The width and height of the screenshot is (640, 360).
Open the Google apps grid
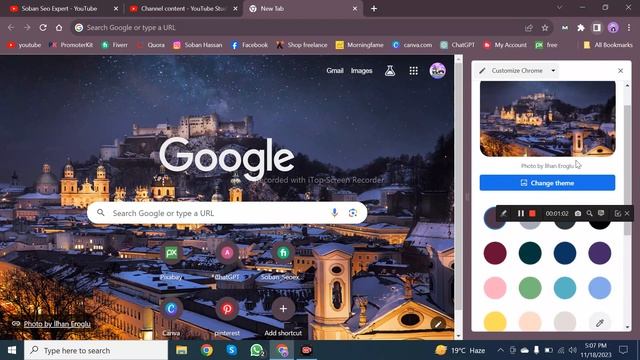click(x=413, y=71)
